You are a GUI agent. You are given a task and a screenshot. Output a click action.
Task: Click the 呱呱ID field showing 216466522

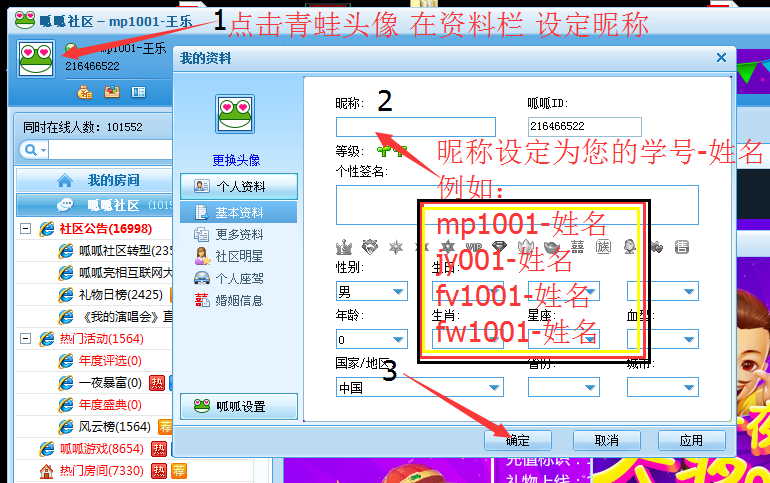[x=584, y=127]
